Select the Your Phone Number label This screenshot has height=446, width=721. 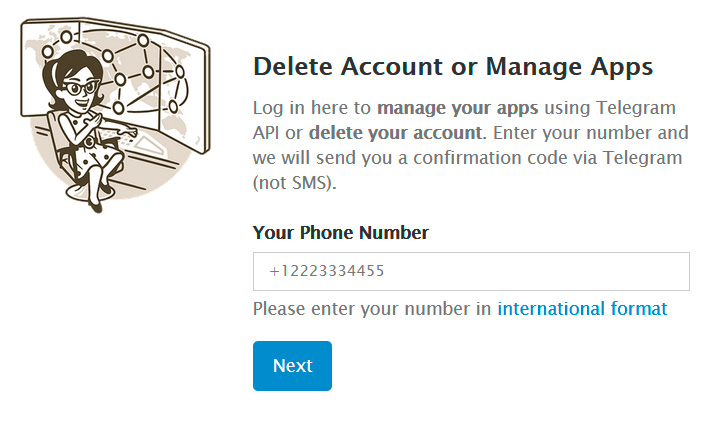[340, 233]
